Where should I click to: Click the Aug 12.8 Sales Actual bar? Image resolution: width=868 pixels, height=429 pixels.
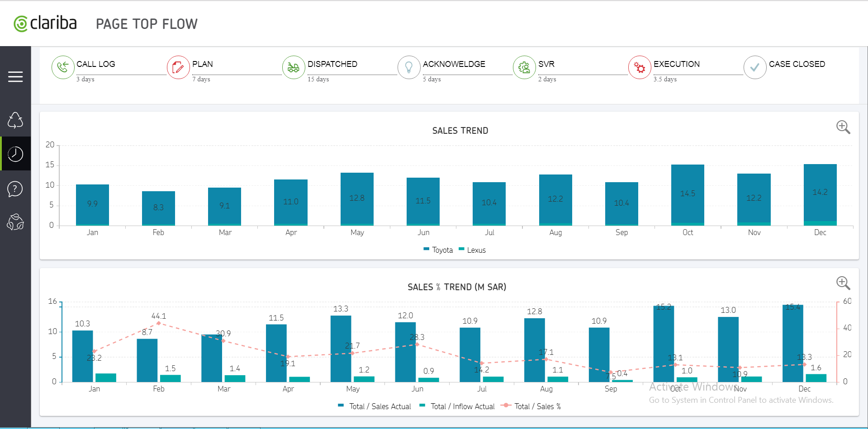pos(535,350)
